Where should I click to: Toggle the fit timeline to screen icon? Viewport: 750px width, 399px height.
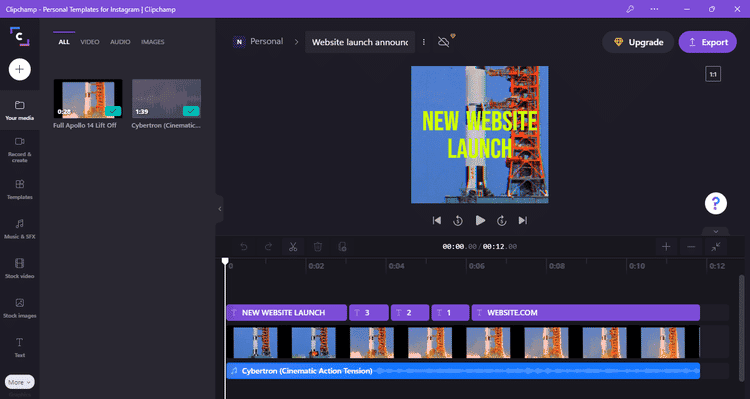(716, 247)
